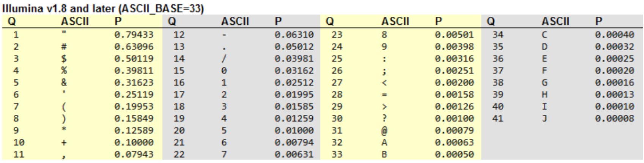The image size is (644, 163).
Task: Click the ASCII letter 'J' cell
Action: [x=545, y=119]
